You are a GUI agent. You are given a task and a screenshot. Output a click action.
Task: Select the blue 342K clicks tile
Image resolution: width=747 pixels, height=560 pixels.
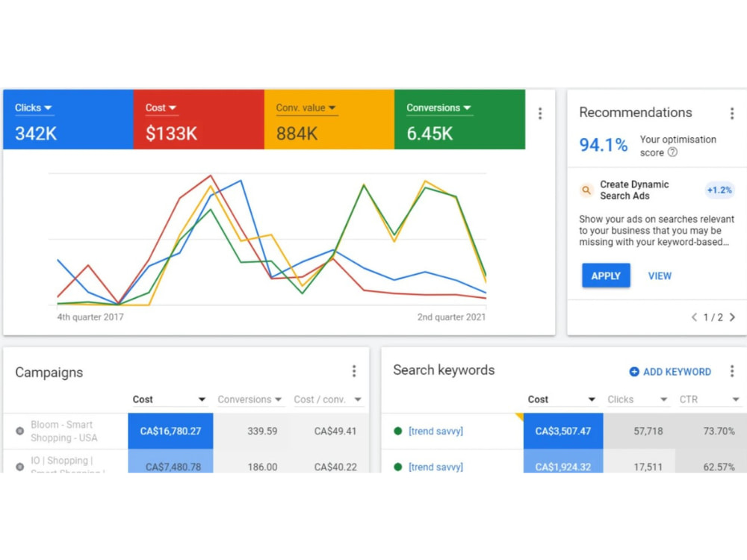pyautogui.click(x=68, y=119)
